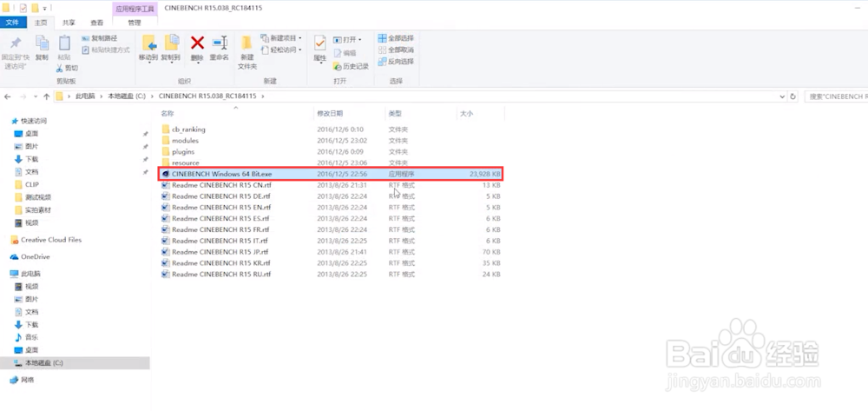Click the Forward navigation arrow

point(23,96)
